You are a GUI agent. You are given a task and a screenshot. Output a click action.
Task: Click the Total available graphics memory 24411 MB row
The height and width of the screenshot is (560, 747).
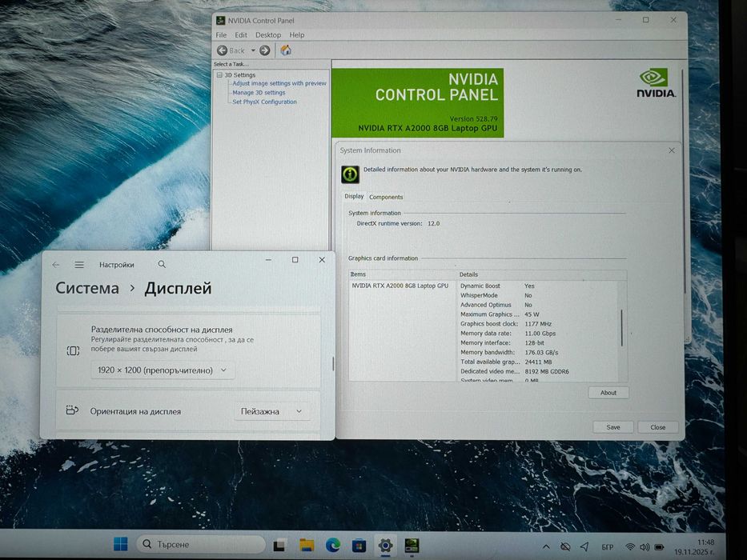[538, 362]
